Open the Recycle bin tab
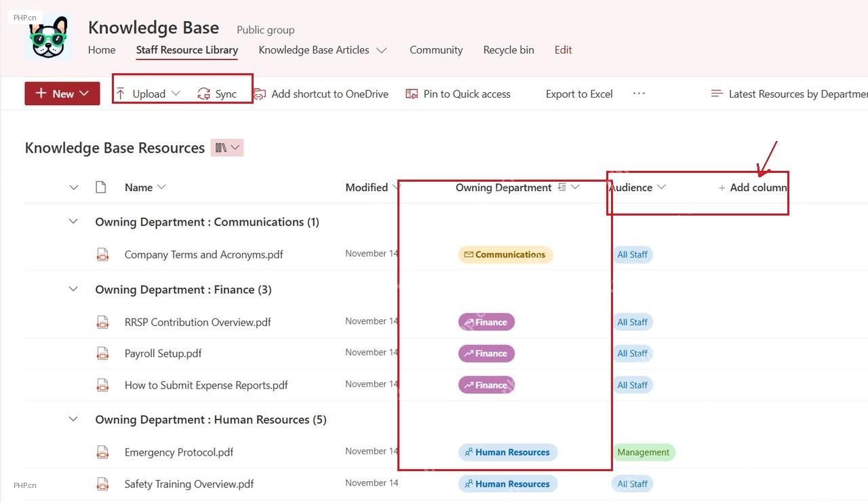This screenshot has width=868, height=503. tap(509, 49)
